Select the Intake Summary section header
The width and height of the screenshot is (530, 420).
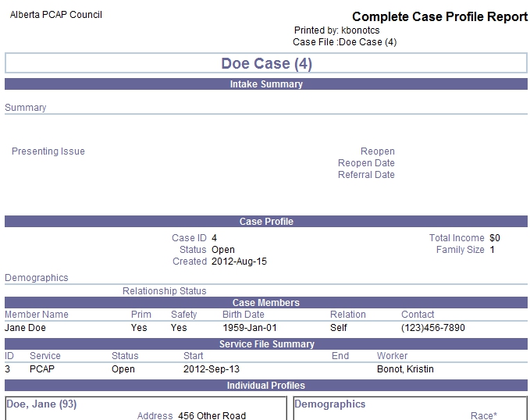pos(266,84)
